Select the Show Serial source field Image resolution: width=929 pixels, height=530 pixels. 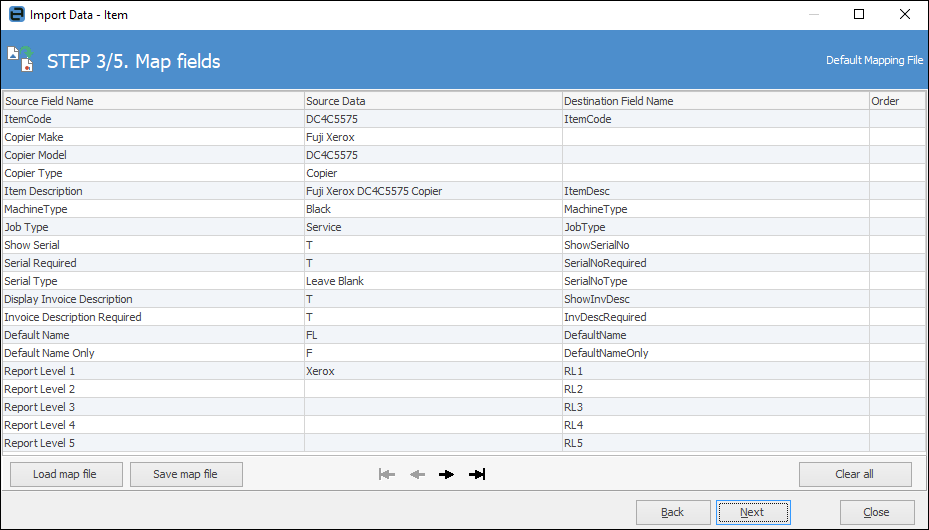point(153,245)
